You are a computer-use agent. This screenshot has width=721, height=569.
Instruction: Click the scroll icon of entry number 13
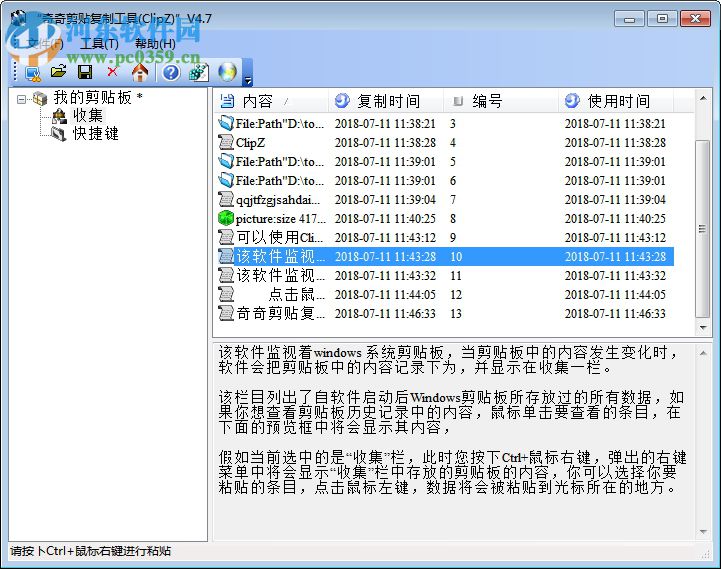(226, 313)
